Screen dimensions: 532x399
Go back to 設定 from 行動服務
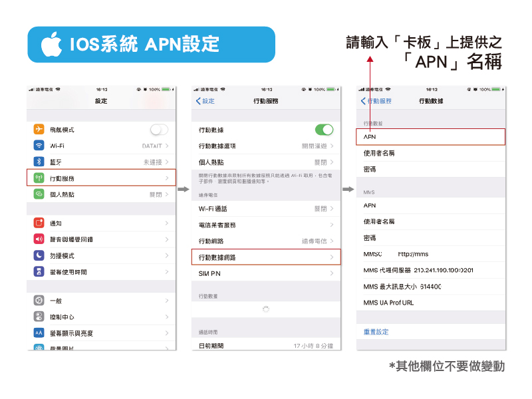(205, 101)
